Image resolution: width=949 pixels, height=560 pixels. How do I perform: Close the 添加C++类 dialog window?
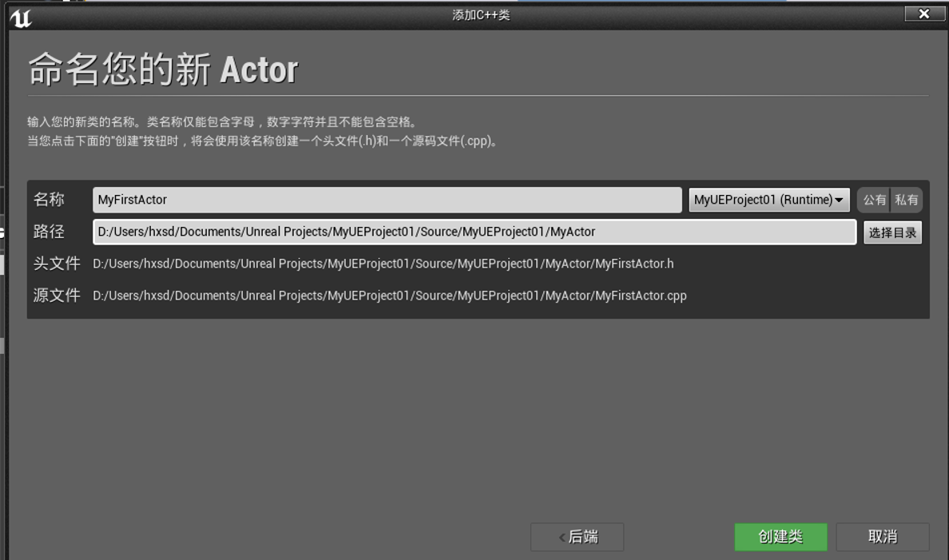point(923,14)
